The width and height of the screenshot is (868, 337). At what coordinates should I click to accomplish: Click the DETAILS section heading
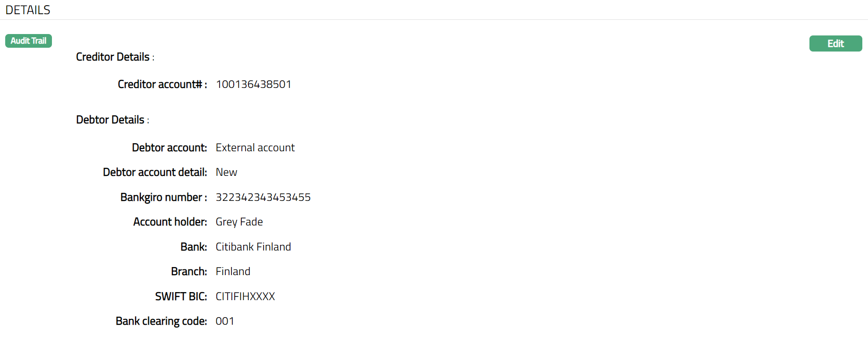coord(28,10)
